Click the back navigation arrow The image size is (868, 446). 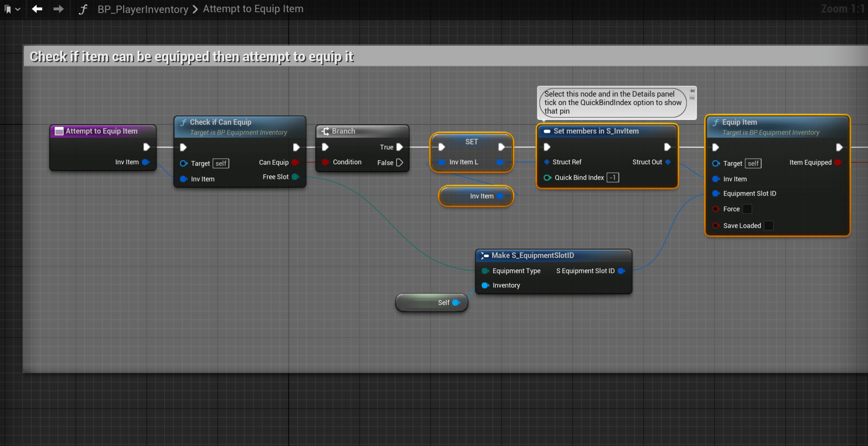click(37, 9)
